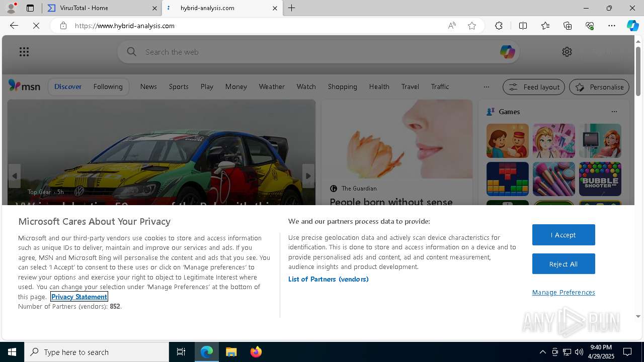
Task: Click I Accept on privacy banner
Action: click(x=563, y=235)
